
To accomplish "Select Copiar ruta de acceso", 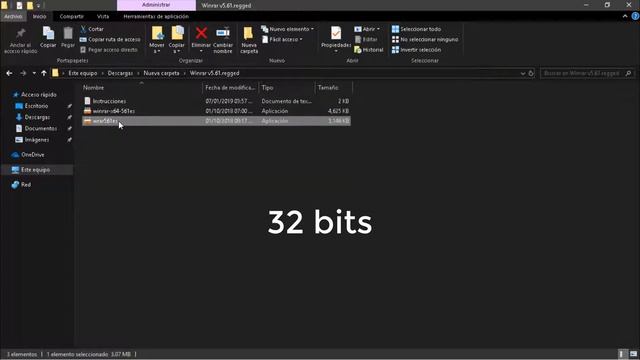I will [x=110, y=40].
